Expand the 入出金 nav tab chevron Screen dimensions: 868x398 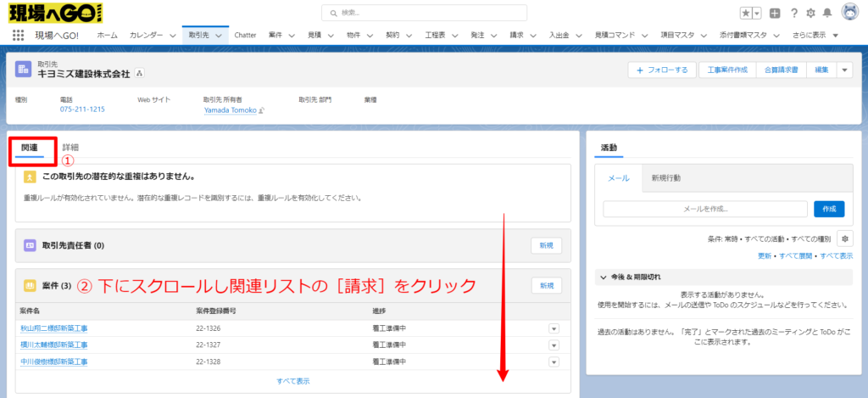click(579, 35)
